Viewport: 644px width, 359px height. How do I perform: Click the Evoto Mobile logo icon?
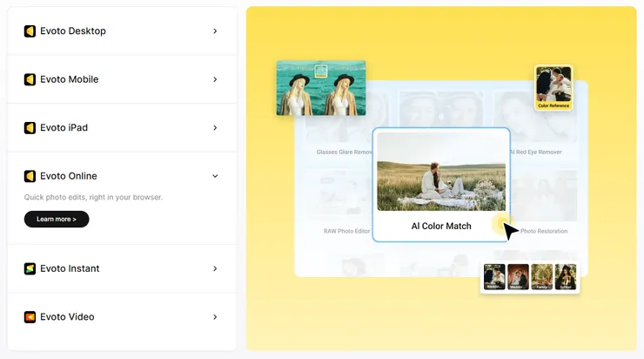(x=30, y=79)
